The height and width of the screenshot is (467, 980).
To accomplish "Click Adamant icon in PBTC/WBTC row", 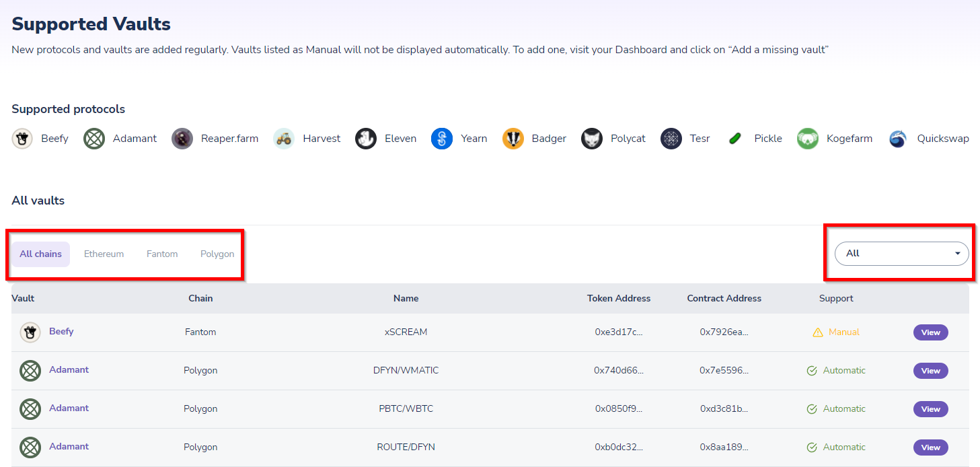I will 30,409.
